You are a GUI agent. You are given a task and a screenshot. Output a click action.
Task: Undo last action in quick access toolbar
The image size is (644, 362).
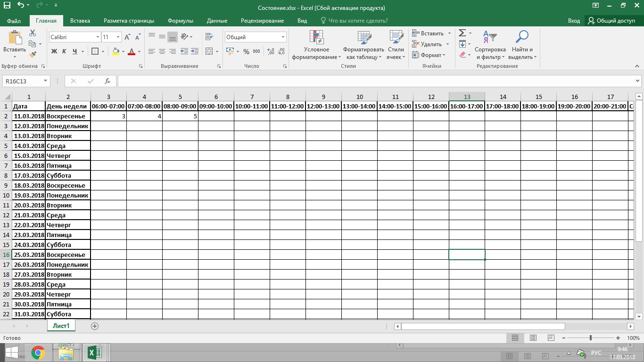21,6
